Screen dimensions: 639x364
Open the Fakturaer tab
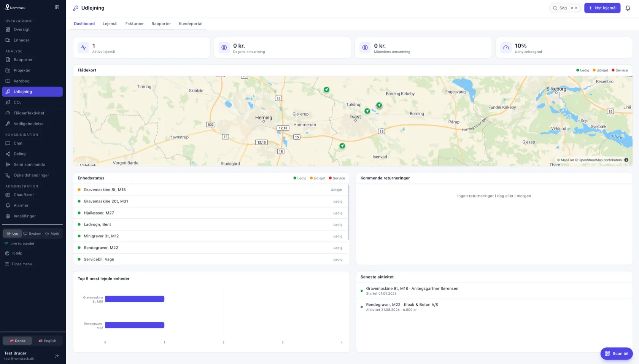[x=135, y=24]
